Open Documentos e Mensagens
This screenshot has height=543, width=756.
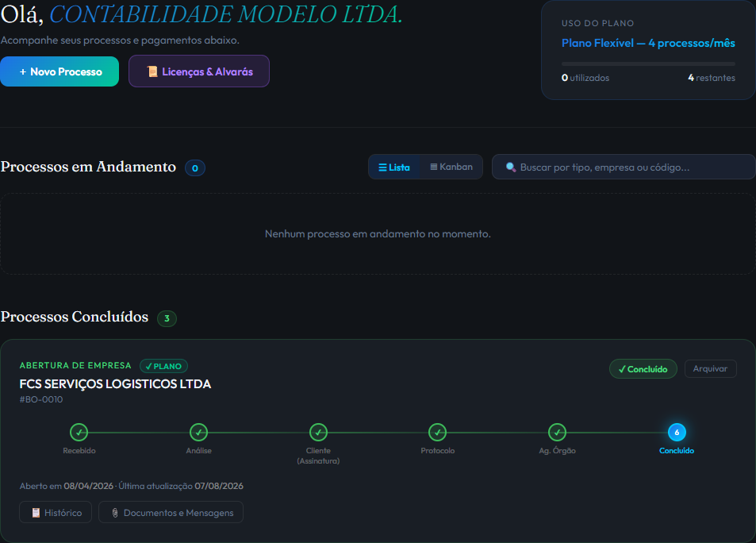point(171,513)
